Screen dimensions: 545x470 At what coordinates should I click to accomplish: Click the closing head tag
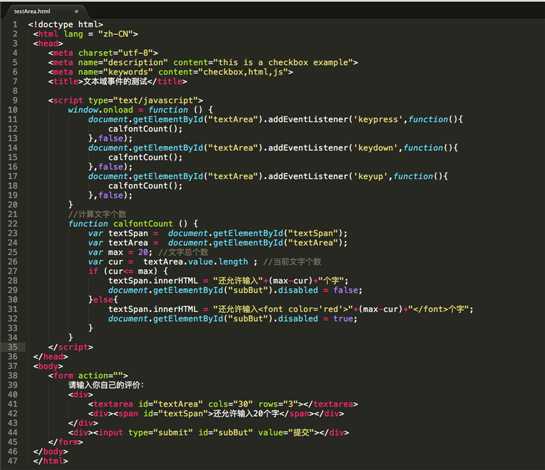[x=51, y=357]
